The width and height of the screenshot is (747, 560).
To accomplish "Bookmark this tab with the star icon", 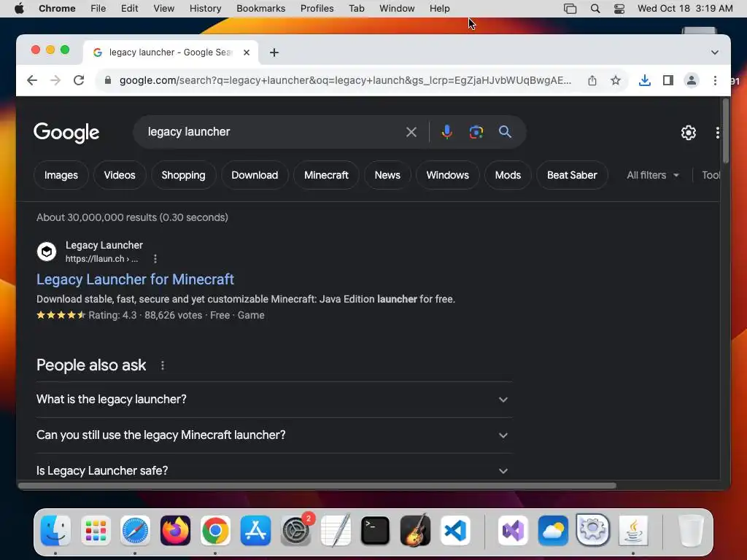I will [616, 80].
